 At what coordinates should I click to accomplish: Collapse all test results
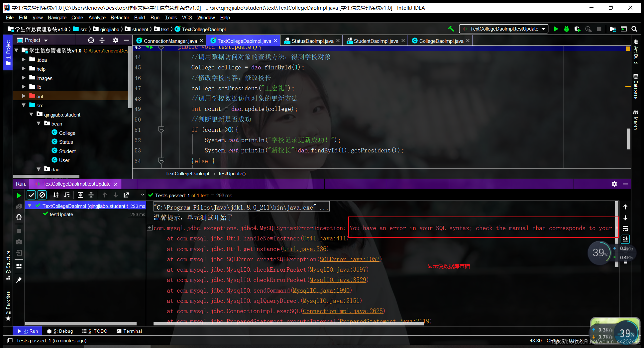click(91, 195)
